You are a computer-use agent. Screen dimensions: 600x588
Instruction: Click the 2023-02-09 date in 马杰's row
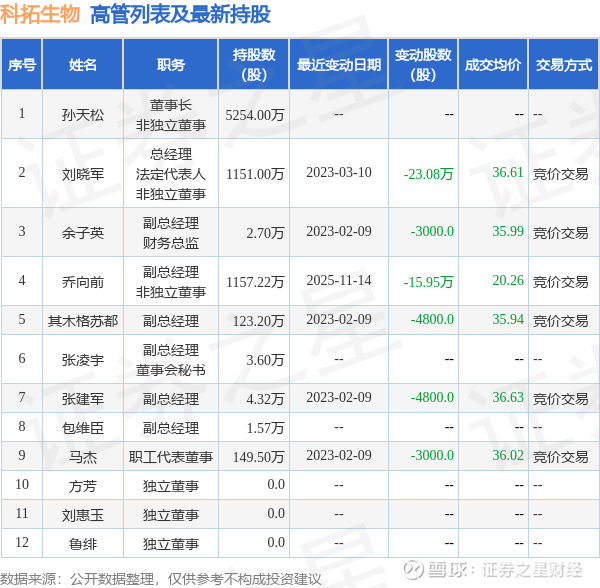click(x=339, y=455)
